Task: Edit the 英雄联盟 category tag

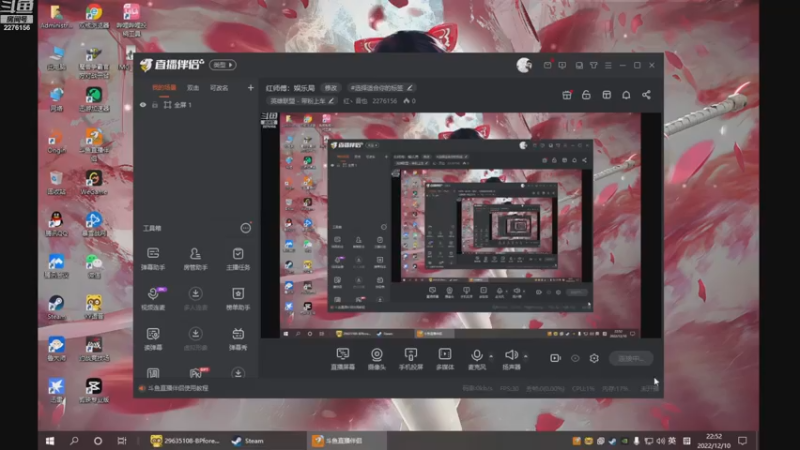Action: pos(302,101)
